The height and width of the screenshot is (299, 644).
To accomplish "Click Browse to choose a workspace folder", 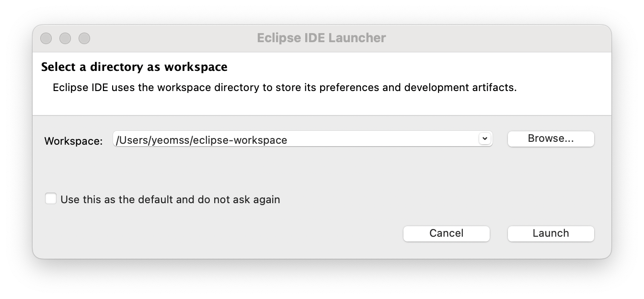I will [551, 138].
